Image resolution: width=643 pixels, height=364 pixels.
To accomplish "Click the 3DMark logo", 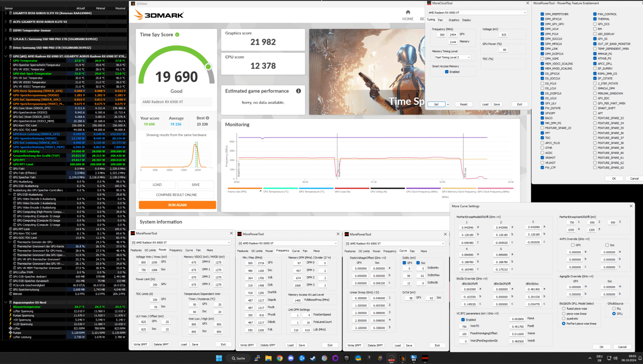I will click(x=159, y=15).
